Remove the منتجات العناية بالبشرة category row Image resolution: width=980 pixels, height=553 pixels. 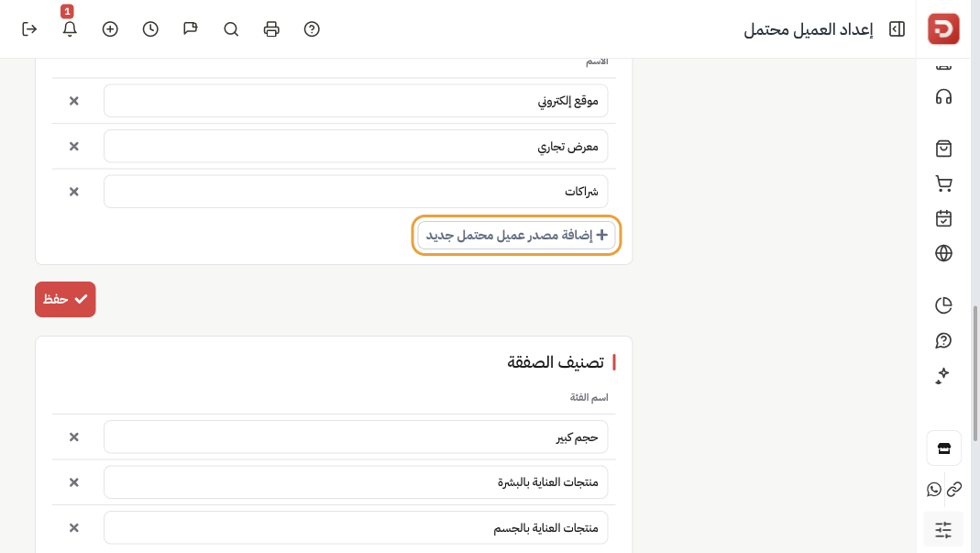click(73, 482)
